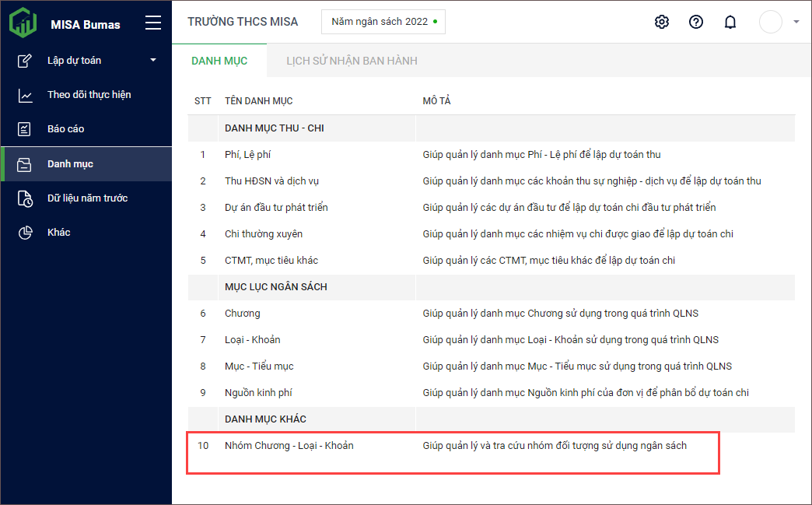
Task: Open the Năm ngân sách 2022 dropdown
Action: pyautogui.click(x=383, y=22)
